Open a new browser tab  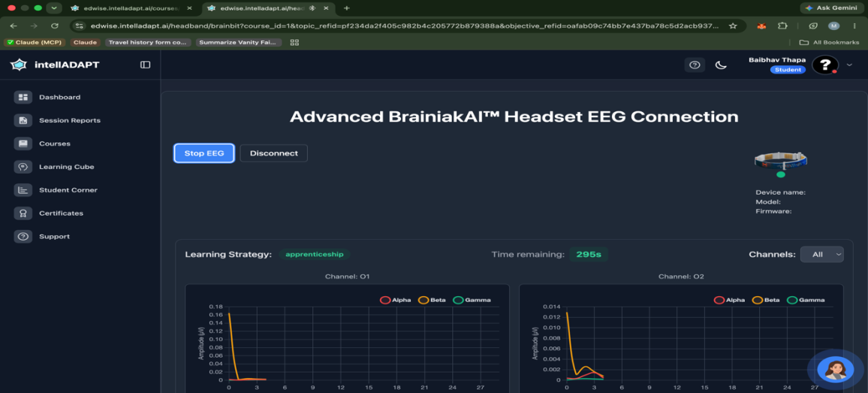pyautogui.click(x=347, y=8)
